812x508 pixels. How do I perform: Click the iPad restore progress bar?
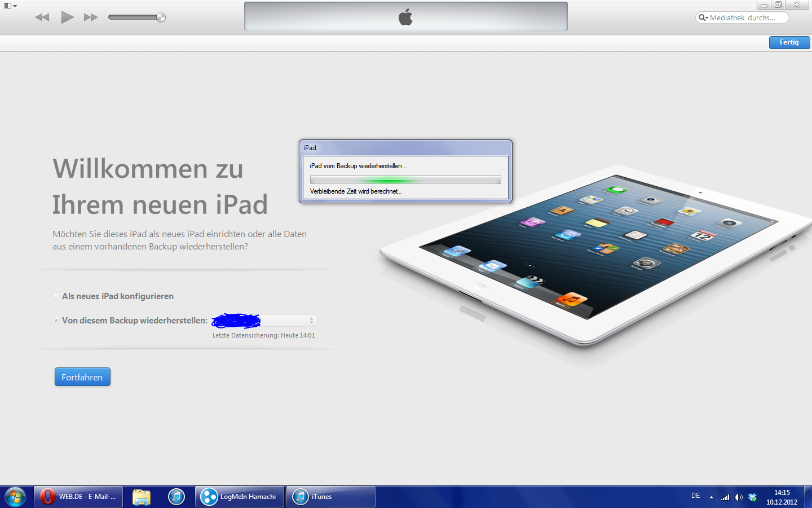coord(405,179)
